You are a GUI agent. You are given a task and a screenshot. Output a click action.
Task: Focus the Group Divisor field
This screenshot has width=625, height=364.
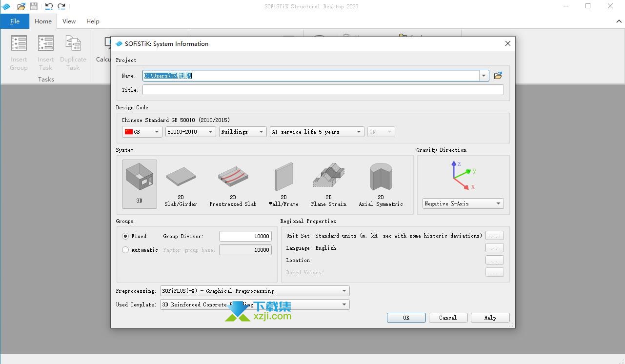point(245,236)
